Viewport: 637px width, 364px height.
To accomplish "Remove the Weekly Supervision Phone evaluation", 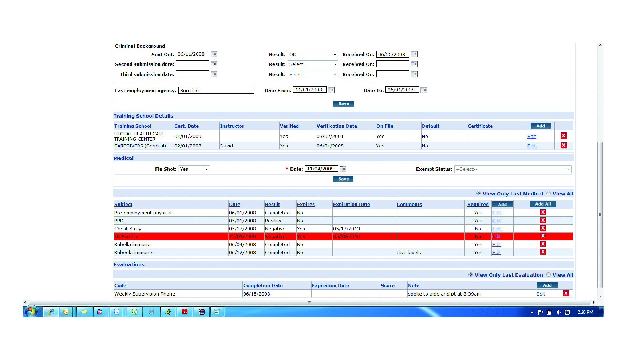I will click(x=566, y=293).
